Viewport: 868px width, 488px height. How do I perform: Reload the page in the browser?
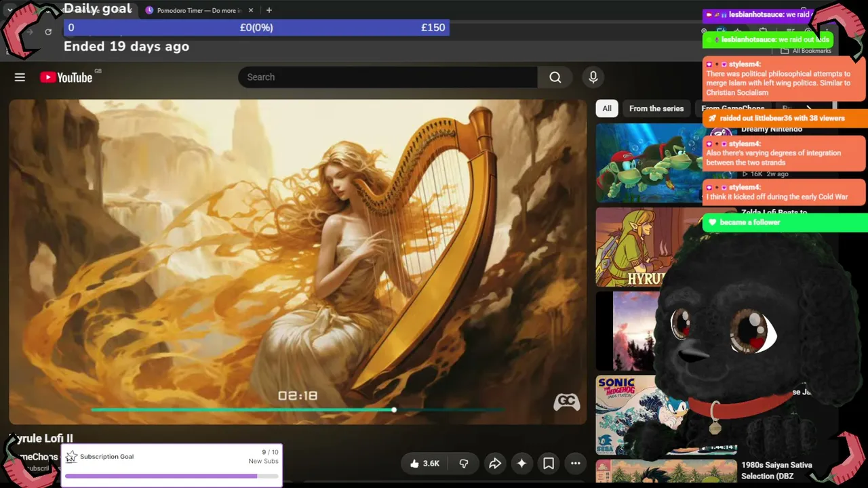point(48,32)
